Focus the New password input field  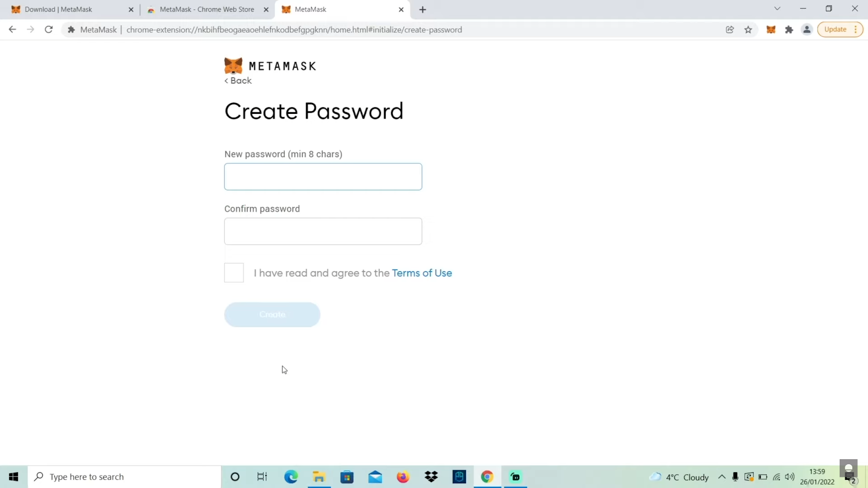point(323,177)
